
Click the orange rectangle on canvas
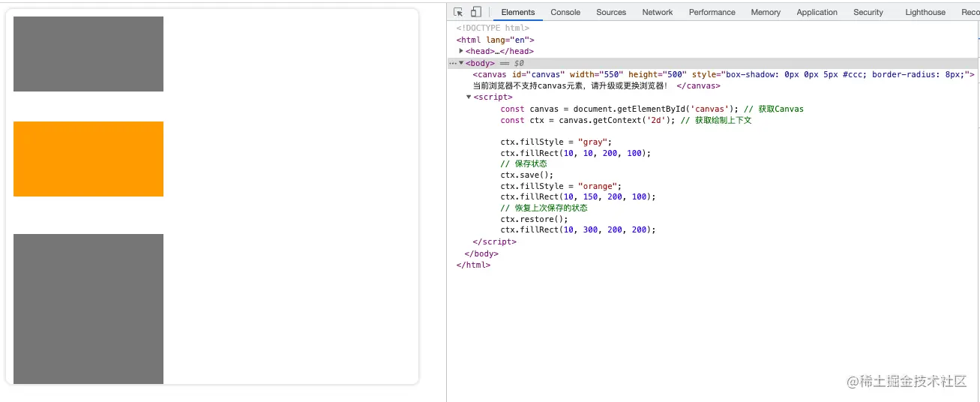point(88,159)
